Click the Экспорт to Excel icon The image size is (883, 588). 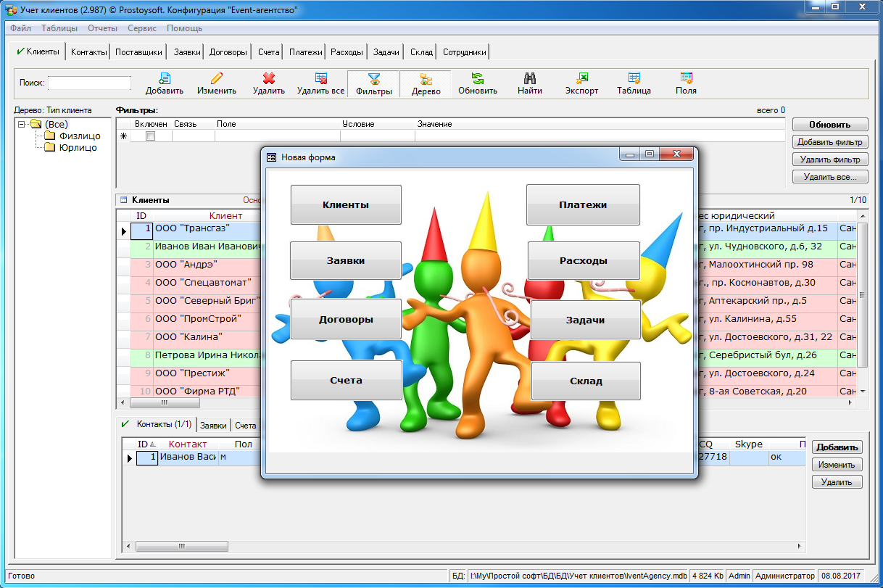pyautogui.click(x=581, y=79)
